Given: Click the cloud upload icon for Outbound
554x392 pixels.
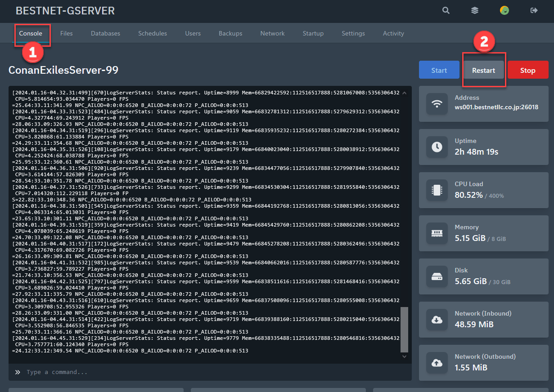Looking at the screenshot, I should coord(437,362).
